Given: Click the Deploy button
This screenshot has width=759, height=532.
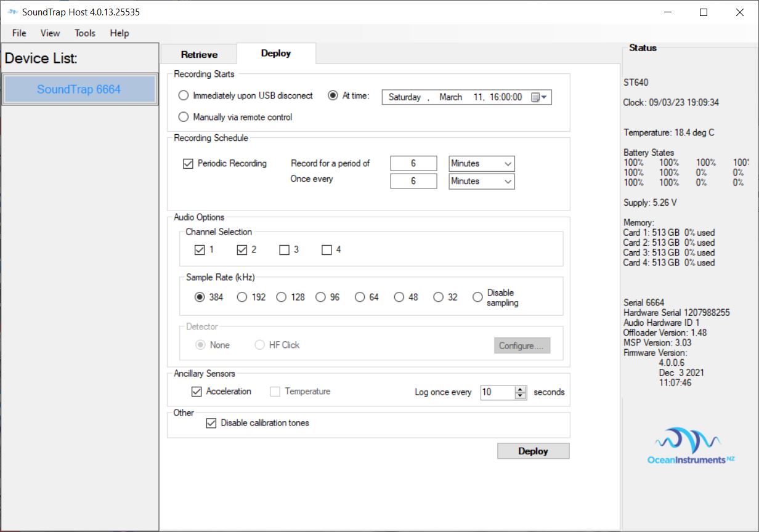Looking at the screenshot, I should [534, 451].
